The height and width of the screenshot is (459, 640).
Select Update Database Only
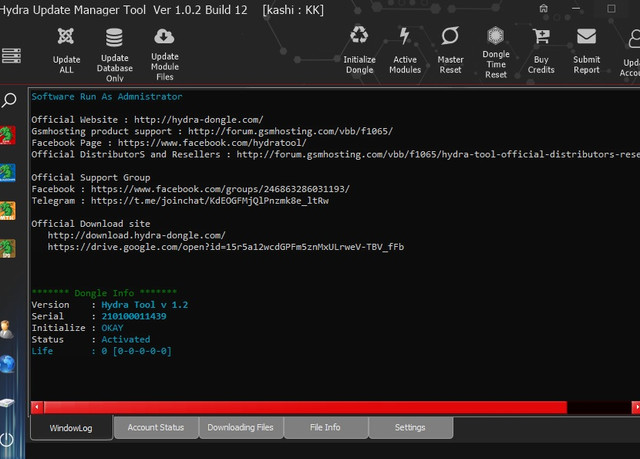(x=114, y=55)
